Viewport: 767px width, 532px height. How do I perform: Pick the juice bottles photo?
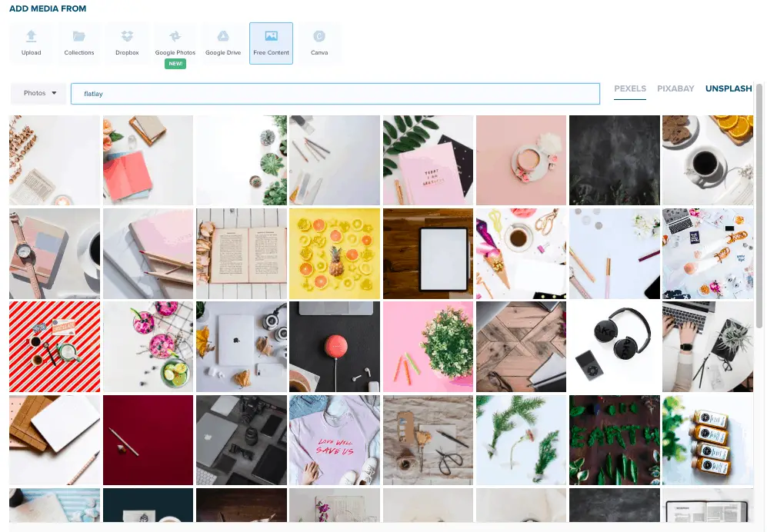708,440
